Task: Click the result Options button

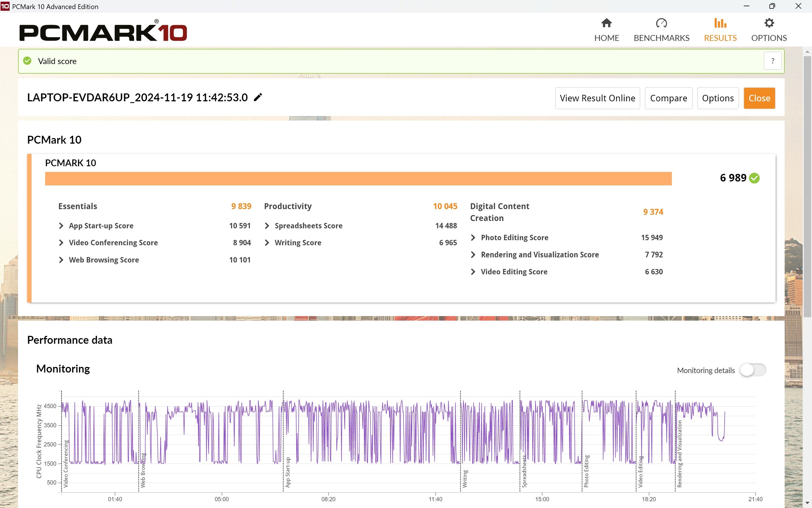Action: point(718,98)
